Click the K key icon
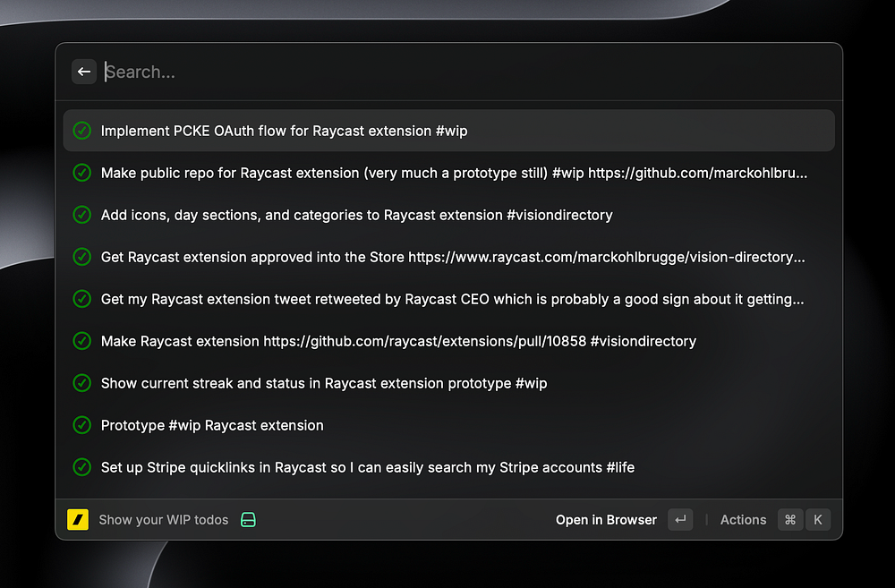895x588 pixels. (x=817, y=520)
